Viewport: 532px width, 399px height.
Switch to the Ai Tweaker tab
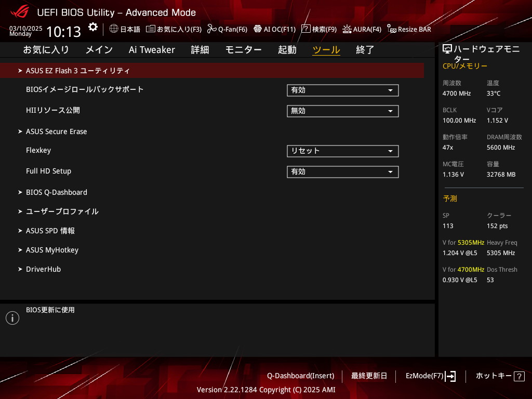(x=152, y=50)
